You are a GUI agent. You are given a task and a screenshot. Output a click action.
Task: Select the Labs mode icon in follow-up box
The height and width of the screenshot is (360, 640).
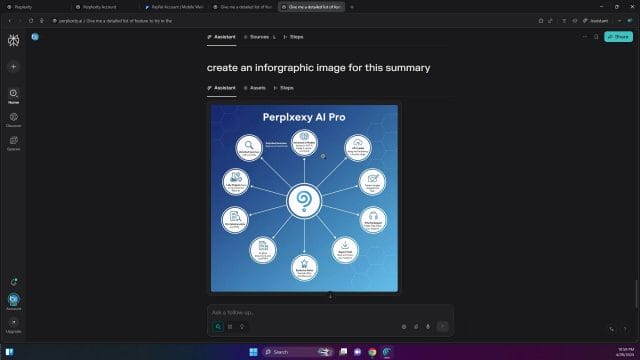click(242, 327)
